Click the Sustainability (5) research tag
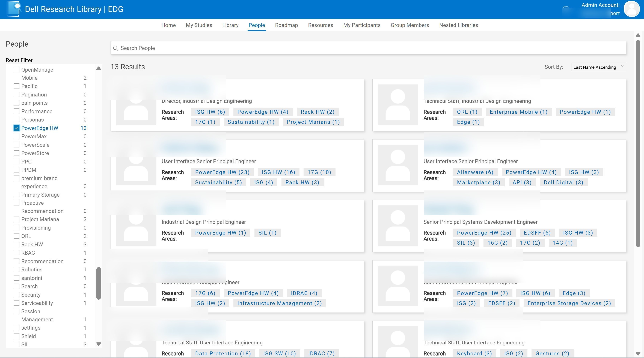Viewport: 644px width, 358px height. (x=218, y=183)
